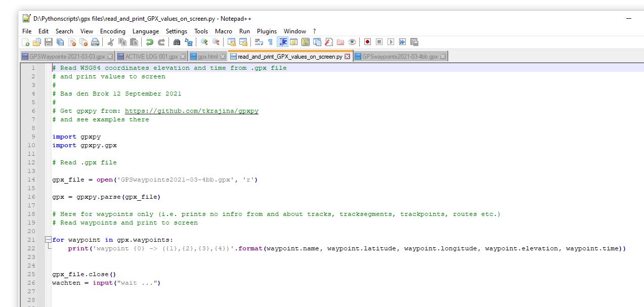This screenshot has width=644, height=307.
Task: Toggle the Indent Guide toolbar button
Action: [x=282, y=42]
